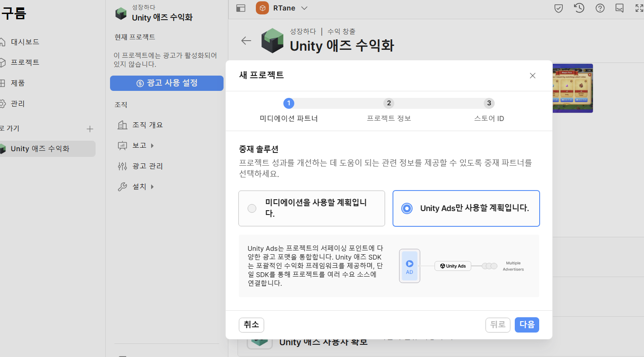Viewport: 644px width, 357px height.
Task: Click the 다음 button
Action: click(527, 325)
